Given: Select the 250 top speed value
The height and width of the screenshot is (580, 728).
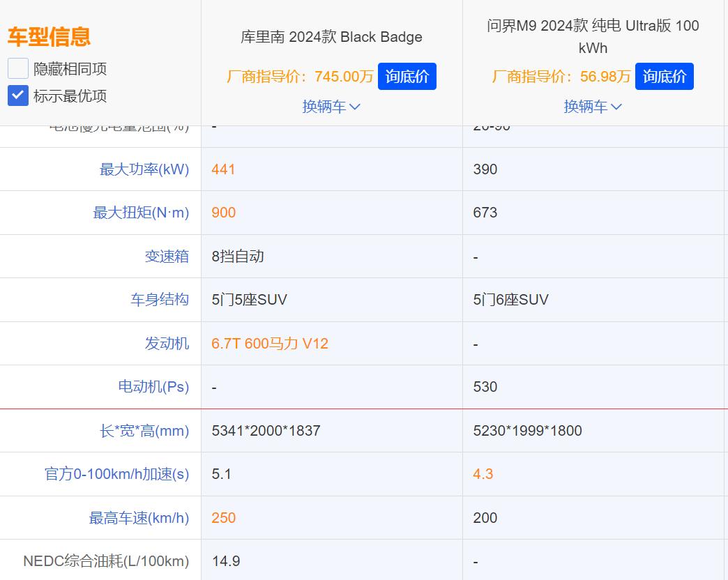Looking at the screenshot, I should (224, 518).
